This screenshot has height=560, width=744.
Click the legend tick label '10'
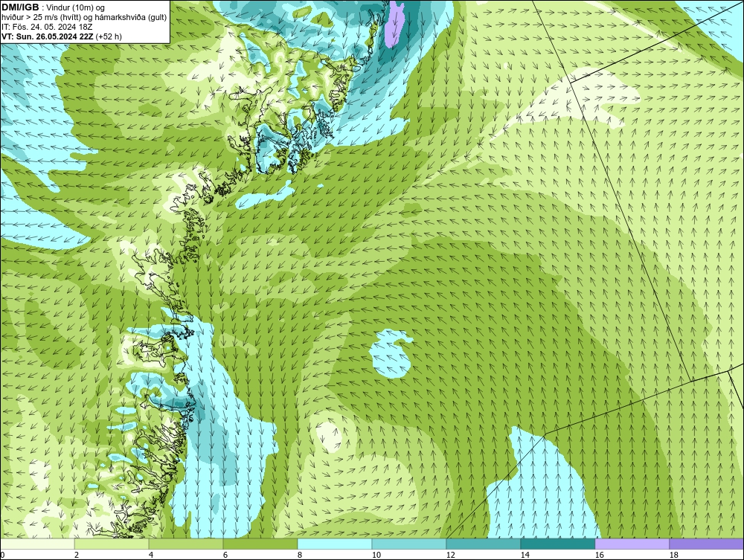(x=376, y=555)
